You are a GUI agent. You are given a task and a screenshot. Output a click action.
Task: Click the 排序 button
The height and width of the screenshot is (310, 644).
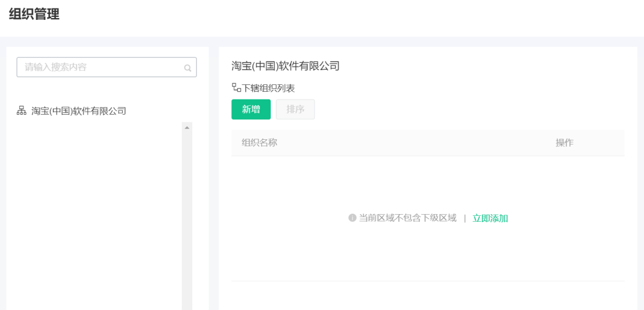[295, 109]
